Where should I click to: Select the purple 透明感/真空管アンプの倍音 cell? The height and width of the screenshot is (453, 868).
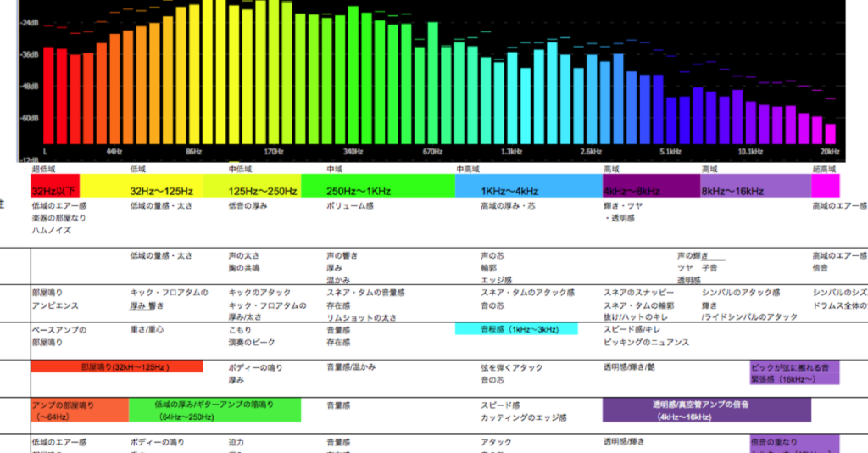tap(706, 411)
